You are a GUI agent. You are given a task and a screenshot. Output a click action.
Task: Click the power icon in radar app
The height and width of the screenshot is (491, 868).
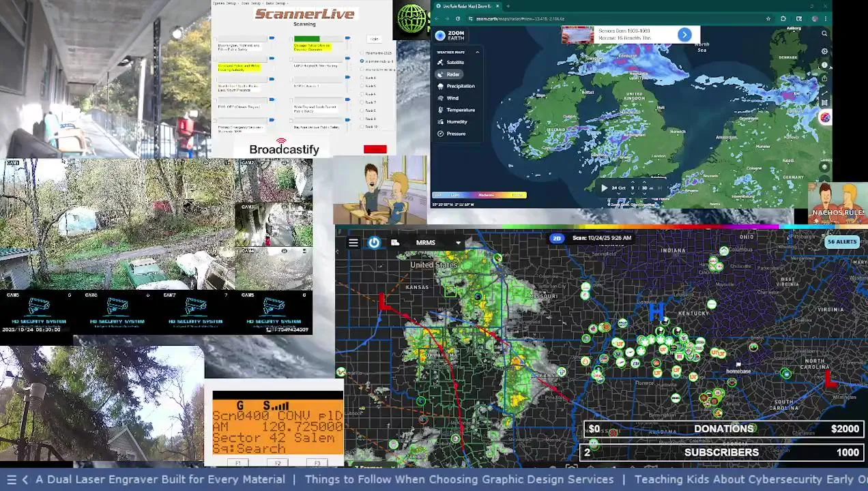tap(374, 243)
